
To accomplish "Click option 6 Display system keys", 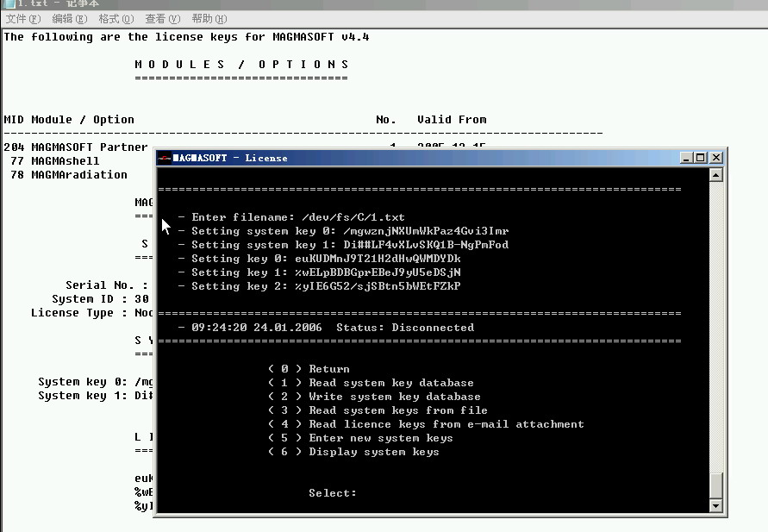I will point(353,451).
